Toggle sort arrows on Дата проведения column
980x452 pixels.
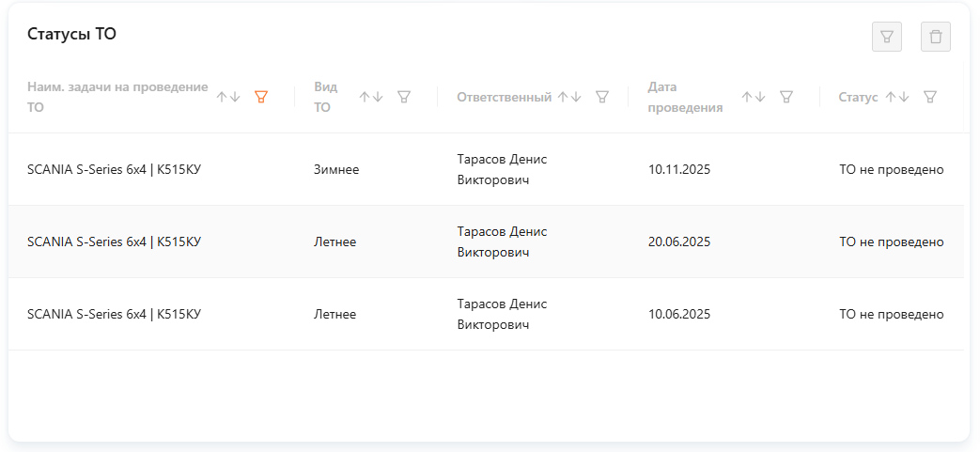pyautogui.click(x=754, y=97)
